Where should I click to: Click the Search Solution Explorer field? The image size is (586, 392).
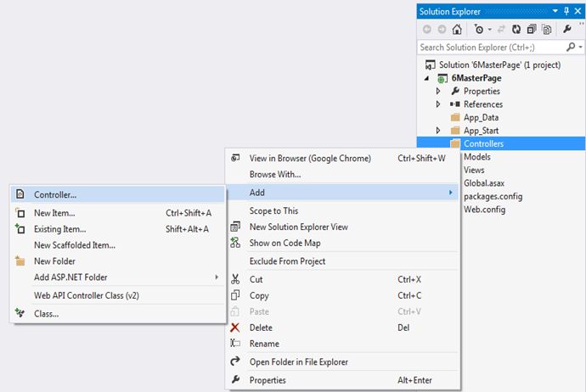(489, 48)
